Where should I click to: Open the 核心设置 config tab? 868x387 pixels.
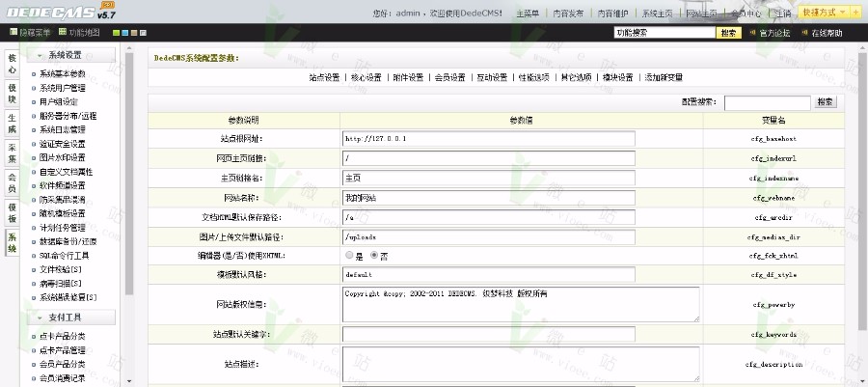[366, 77]
